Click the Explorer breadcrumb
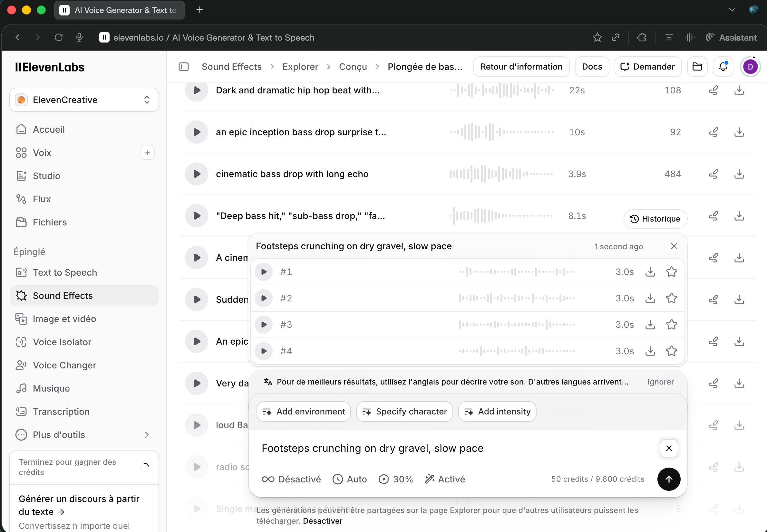 coord(300,67)
